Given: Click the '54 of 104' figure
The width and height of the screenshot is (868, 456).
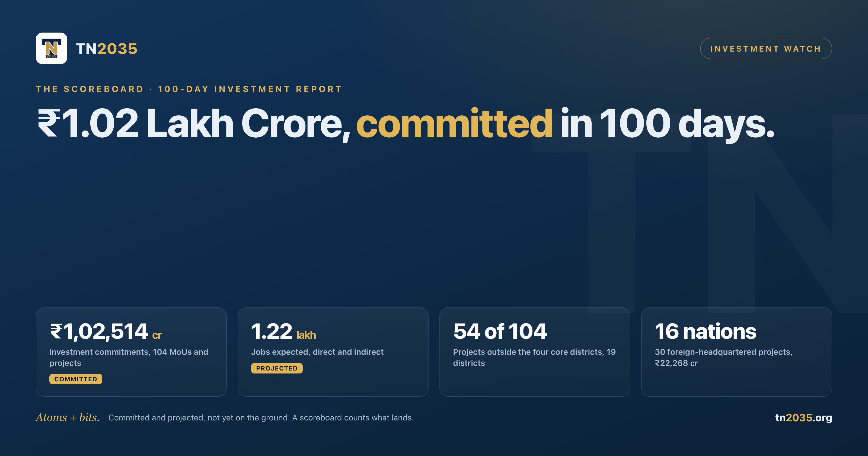Looking at the screenshot, I should coord(500,331).
